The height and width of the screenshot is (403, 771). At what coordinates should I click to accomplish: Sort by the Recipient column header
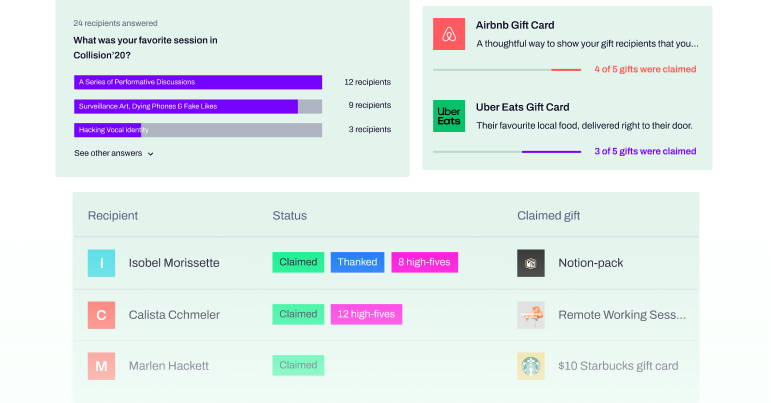tap(113, 215)
